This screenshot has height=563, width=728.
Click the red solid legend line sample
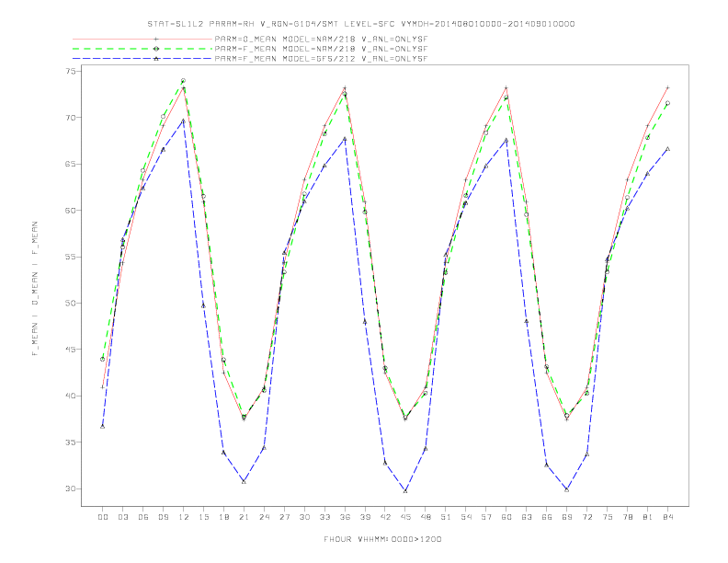(142, 40)
